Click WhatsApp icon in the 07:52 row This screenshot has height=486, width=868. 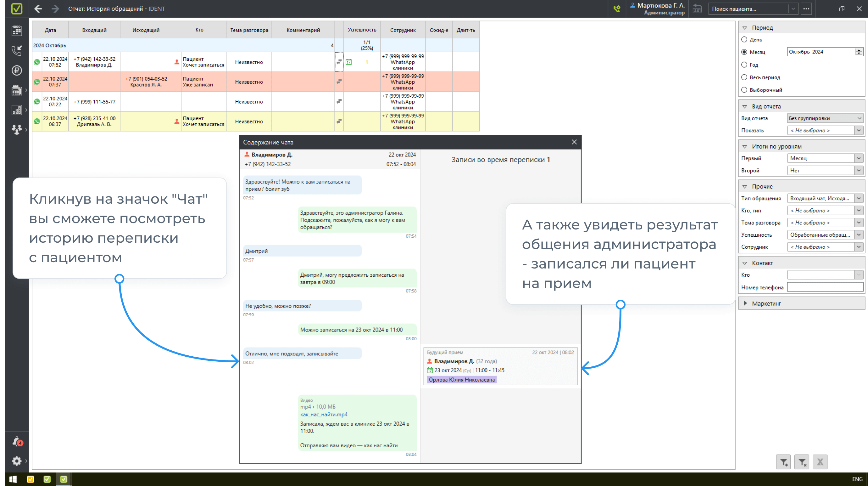37,62
